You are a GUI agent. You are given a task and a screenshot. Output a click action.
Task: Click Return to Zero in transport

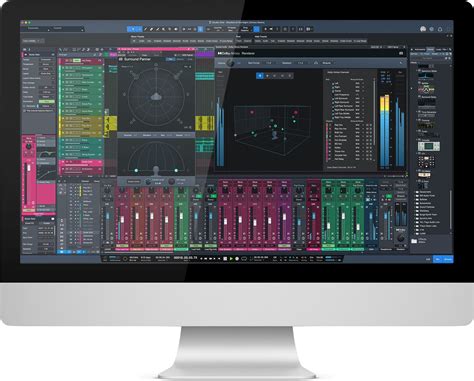(220, 259)
